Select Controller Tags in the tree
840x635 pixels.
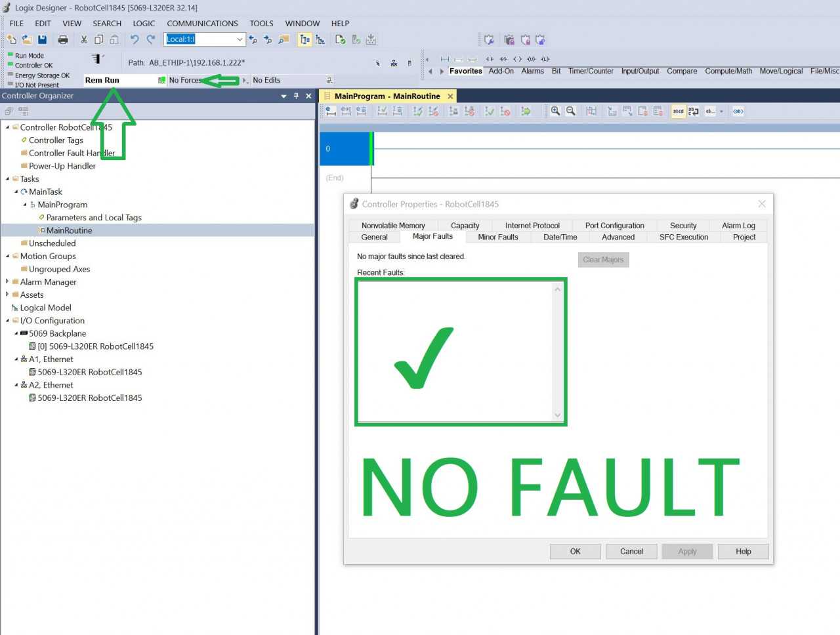[x=56, y=140]
